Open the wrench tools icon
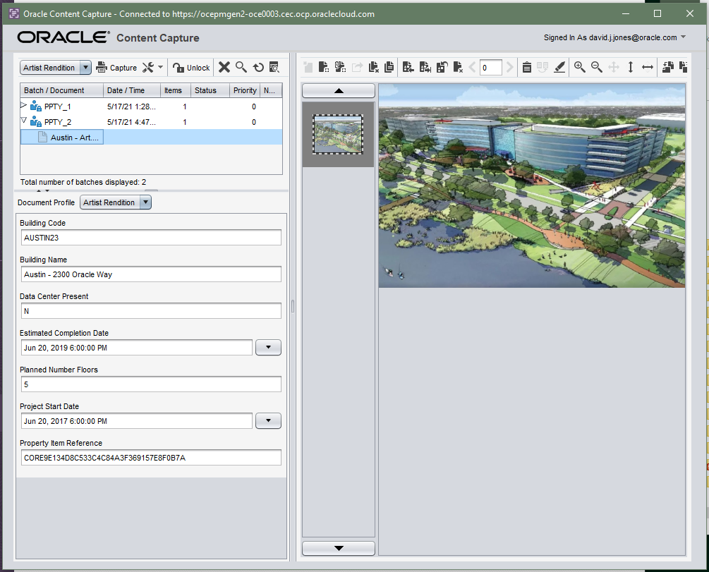The width and height of the screenshot is (709, 572). point(148,68)
